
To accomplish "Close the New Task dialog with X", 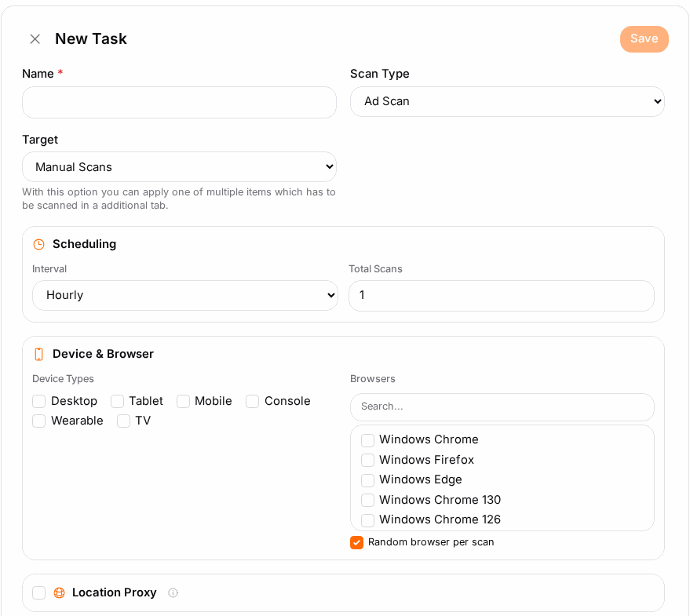I will tap(35, 39).
